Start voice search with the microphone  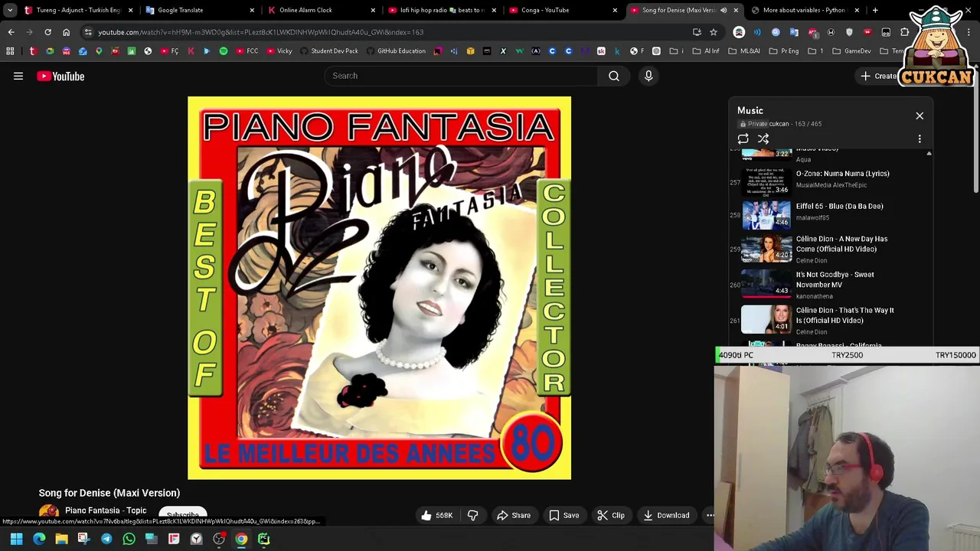pos(648,76)
